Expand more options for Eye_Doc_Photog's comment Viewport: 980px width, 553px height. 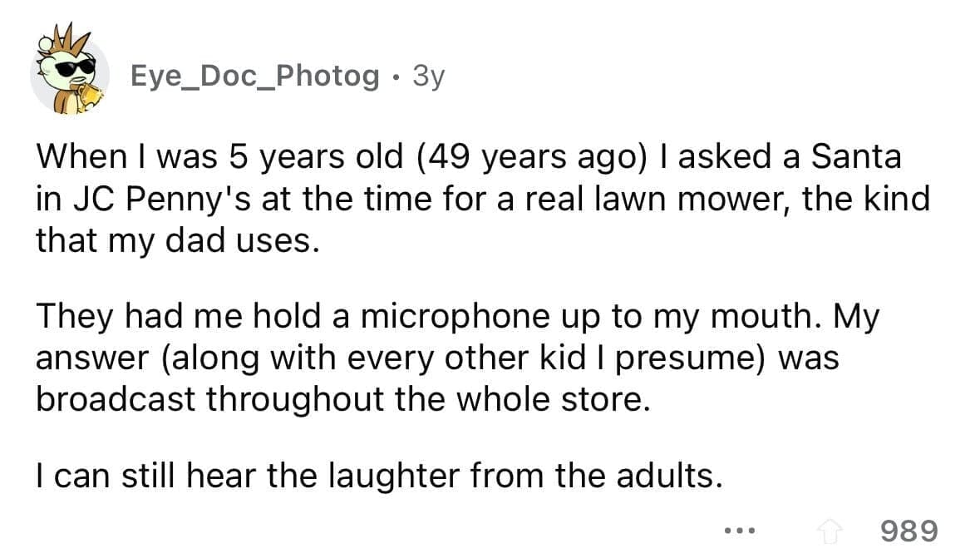click(738, 531)
